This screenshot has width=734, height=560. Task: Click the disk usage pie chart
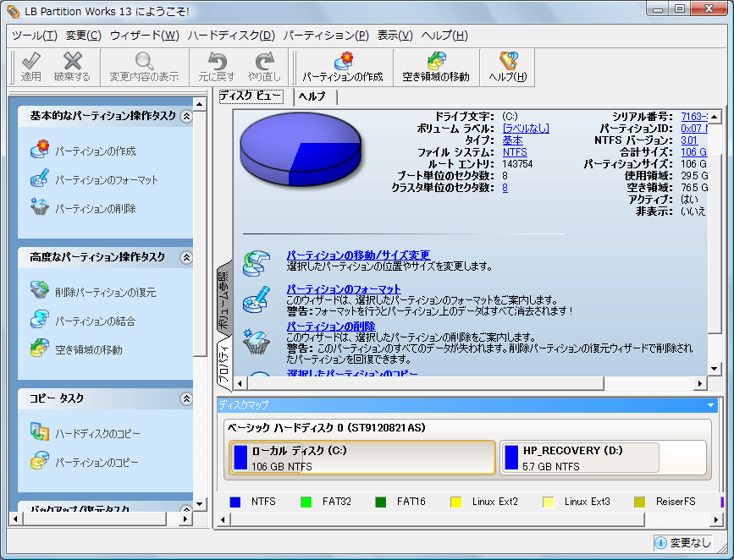(x=301, y=150)
